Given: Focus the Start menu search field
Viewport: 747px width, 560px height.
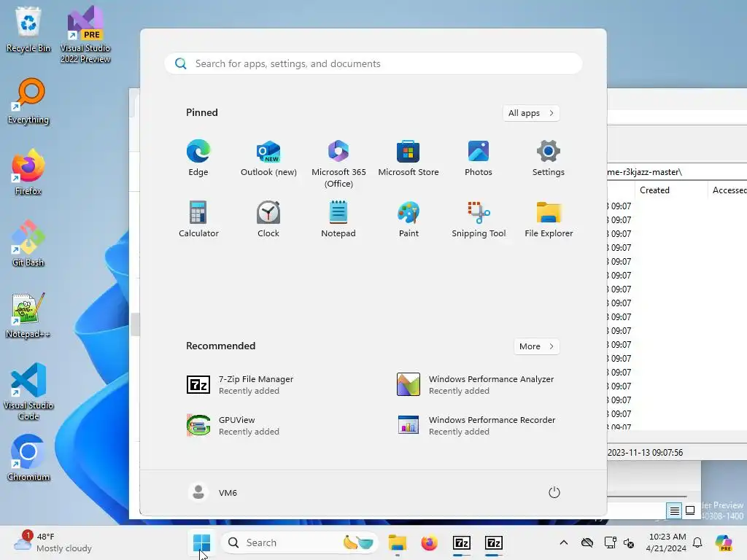Looking at the screenshot, I should [373, 64].
